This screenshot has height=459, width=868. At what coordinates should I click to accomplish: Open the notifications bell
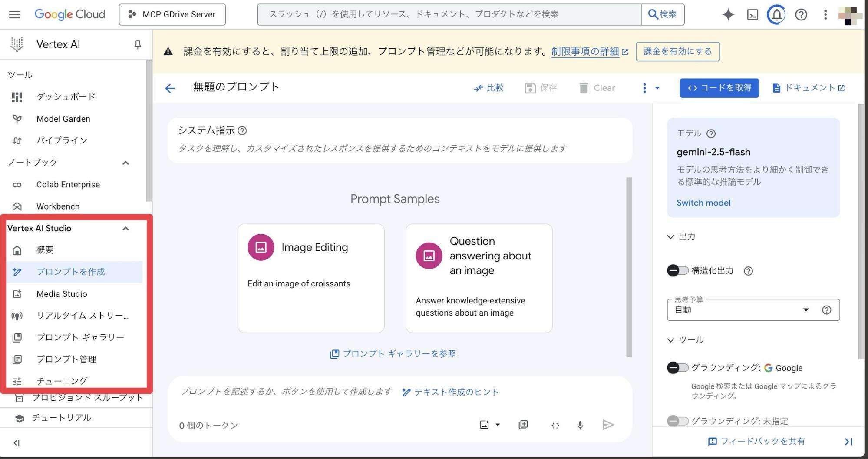click(776, 15)
